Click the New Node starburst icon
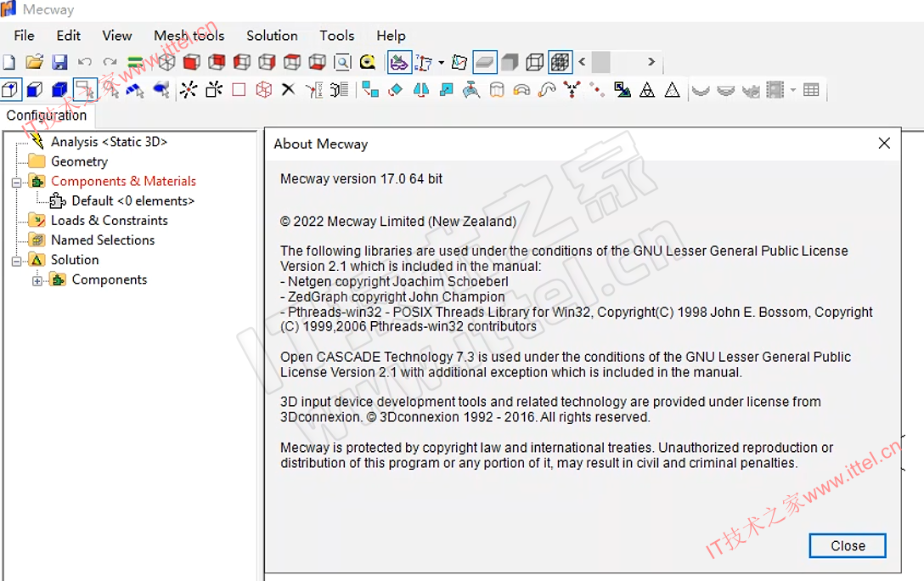 pos(189,89)
